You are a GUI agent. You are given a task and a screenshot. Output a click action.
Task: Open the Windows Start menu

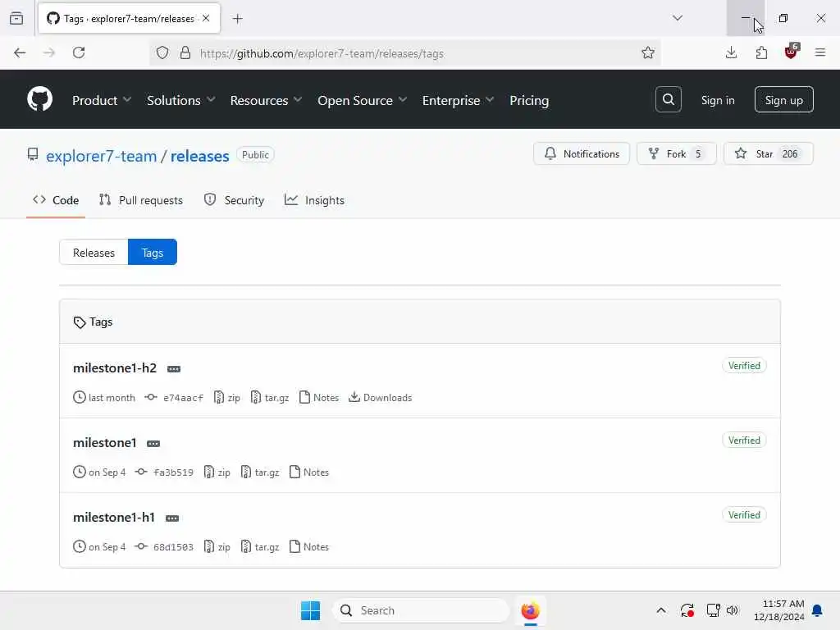tap(310, 610)
